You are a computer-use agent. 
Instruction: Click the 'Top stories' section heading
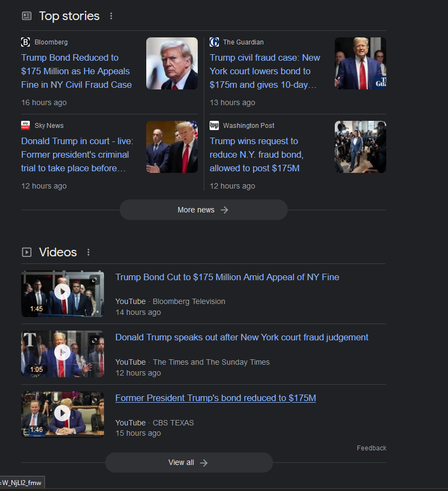69,16
